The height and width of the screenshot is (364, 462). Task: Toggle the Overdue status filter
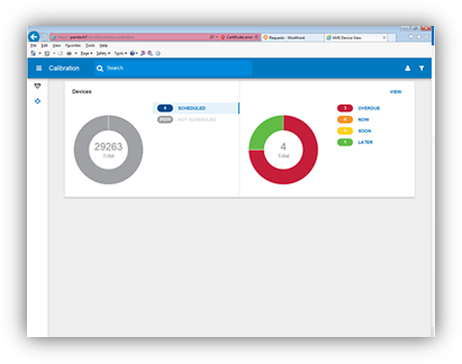pos(358,108)
